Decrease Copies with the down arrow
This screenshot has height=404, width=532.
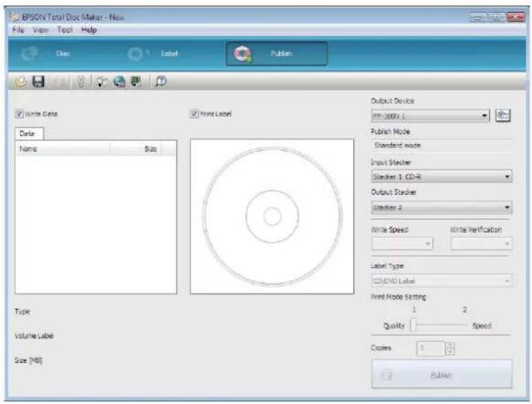pos(450,352)
